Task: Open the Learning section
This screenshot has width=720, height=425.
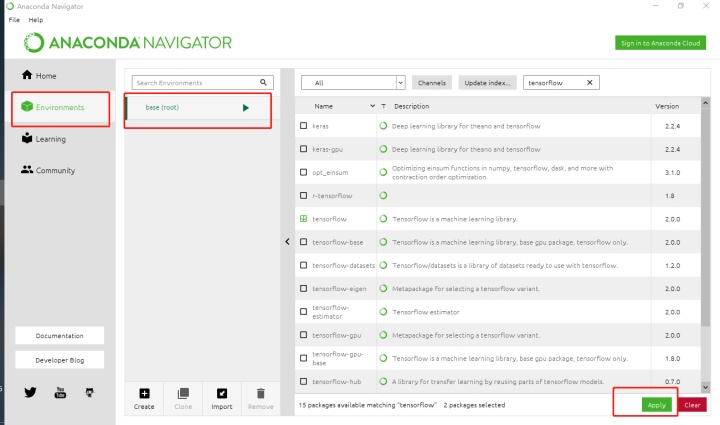Action: (x=44, y=139)
